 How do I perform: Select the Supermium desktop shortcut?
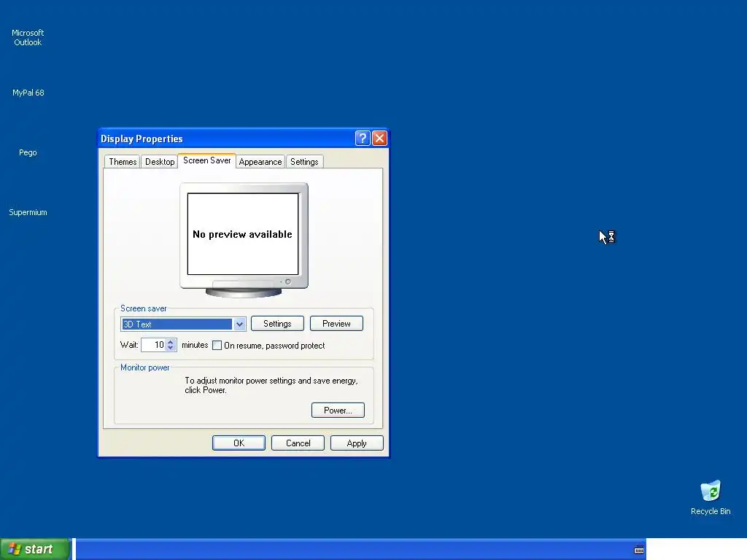click(28, 212)
